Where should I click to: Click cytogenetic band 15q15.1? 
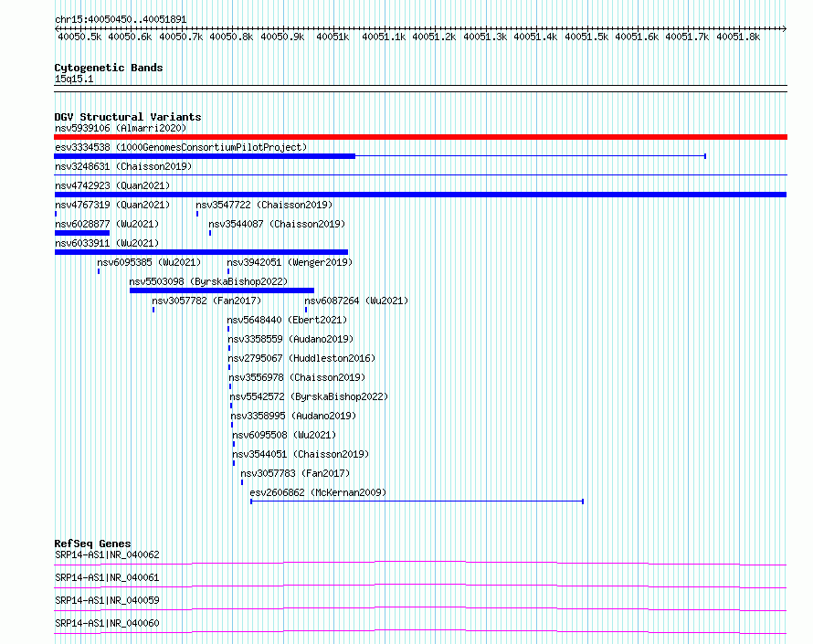tap(74, 79)
